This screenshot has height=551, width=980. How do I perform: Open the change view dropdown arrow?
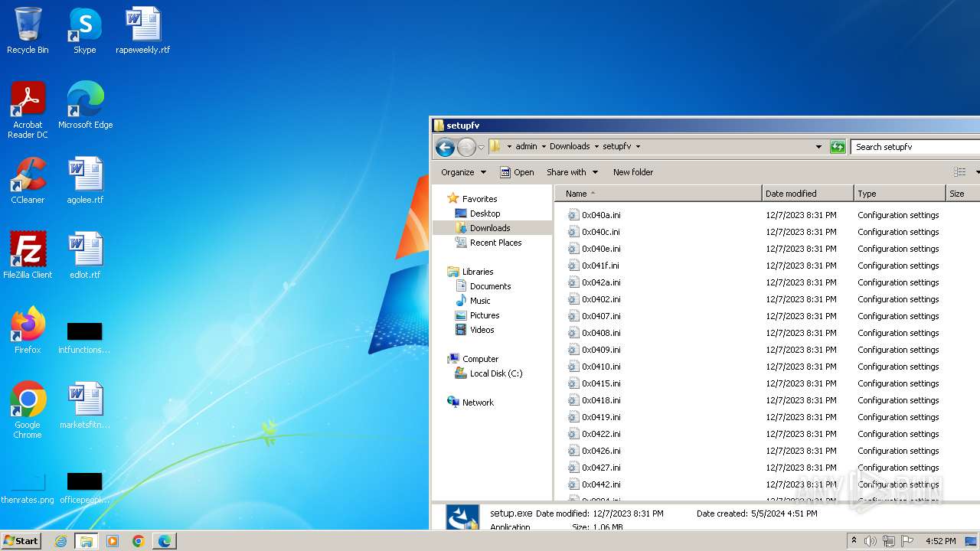[977, 172]
